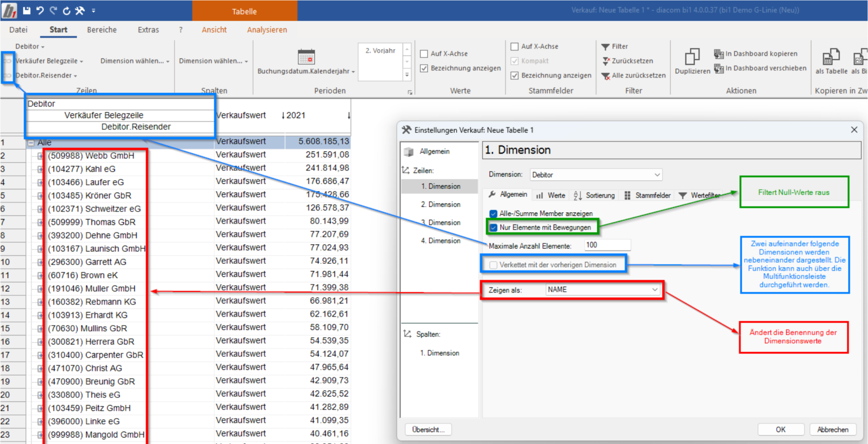Image resolution: width=868 pixels, height=444 pixels.
Task: Click the Maximale Anzahl Elemente field
Action: [x=608, y=245]
